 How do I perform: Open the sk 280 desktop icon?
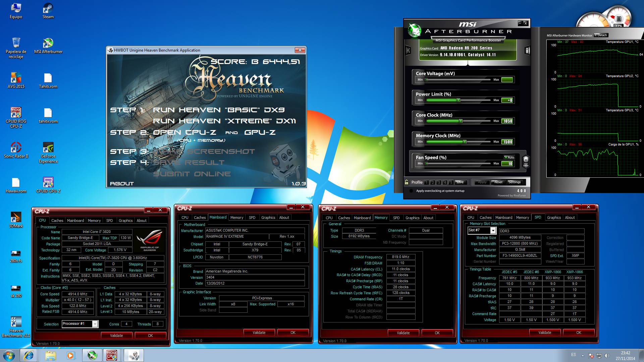16,291
